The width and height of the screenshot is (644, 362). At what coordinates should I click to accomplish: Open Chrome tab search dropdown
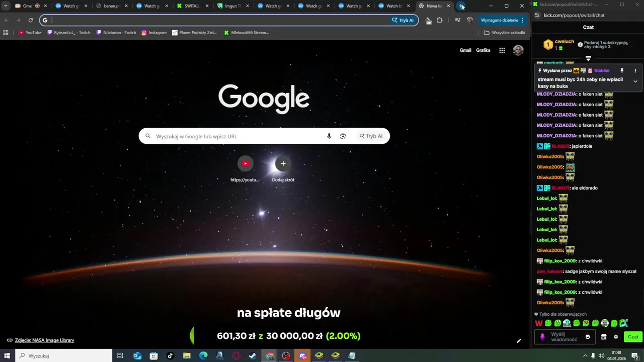point(6,6)
